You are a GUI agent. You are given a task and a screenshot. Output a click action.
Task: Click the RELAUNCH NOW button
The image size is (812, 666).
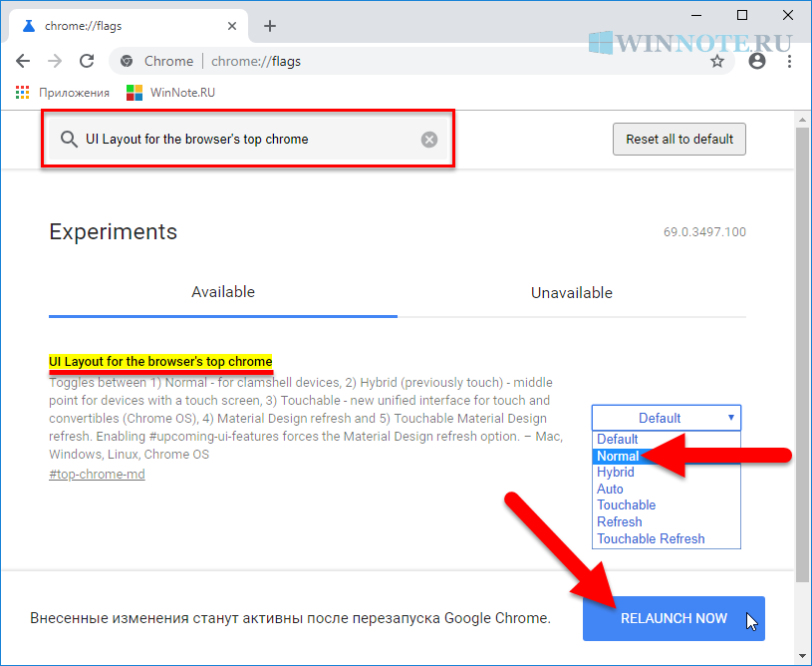click(x=674, y=618)
